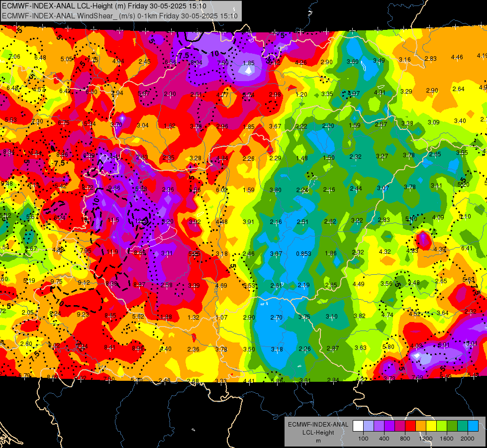Click ECMWF-INDEX-ANAL text in the legend box
This screenshot has width=487, height=448.
(318, 425)
